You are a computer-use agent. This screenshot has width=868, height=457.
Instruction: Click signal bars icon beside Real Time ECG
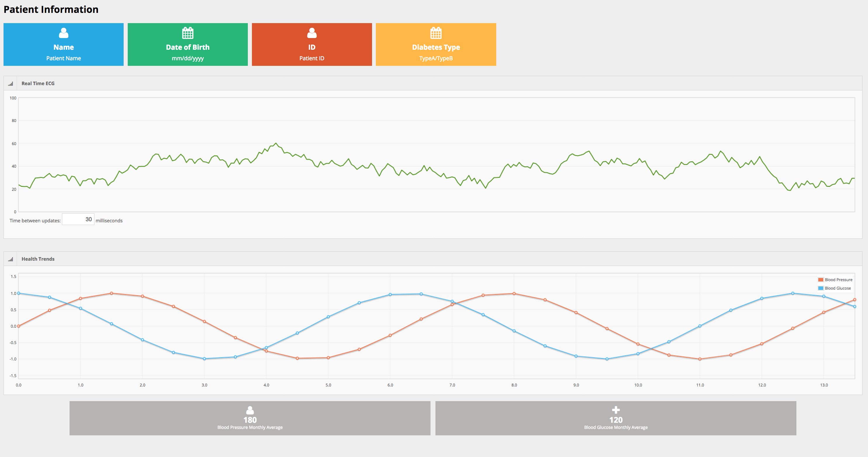pos(11,84)
